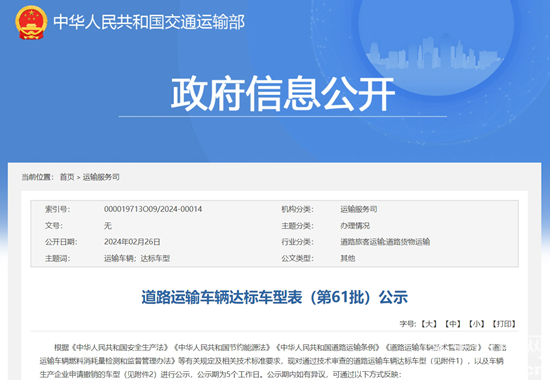Go to 首页 in breadcrumb
550x380 pixels.
[67, 177]
